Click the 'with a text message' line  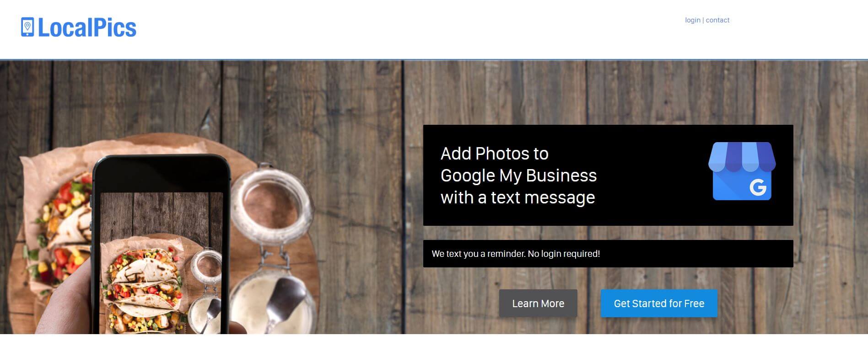coord(518,197)
